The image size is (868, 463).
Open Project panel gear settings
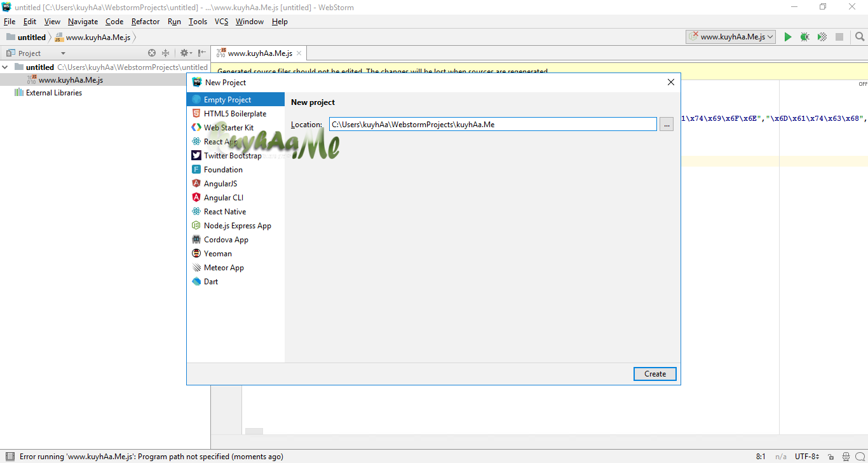(x=185, y=53)
